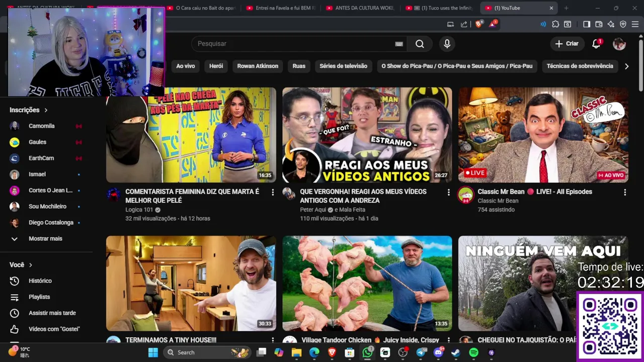Open options menu for Village Tandoor Chicken video

tap(448, 340)
